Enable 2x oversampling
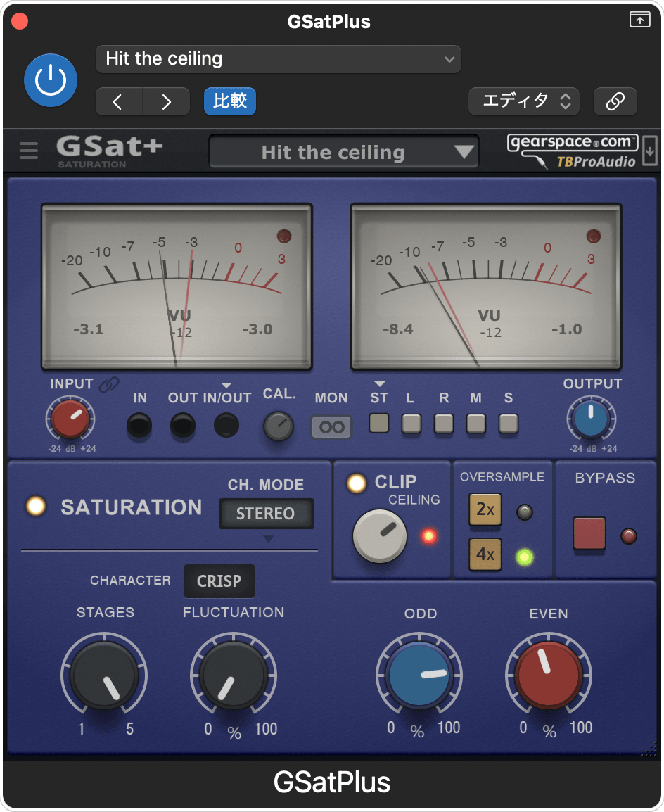664x812 pixels. [x=485, y=509]
